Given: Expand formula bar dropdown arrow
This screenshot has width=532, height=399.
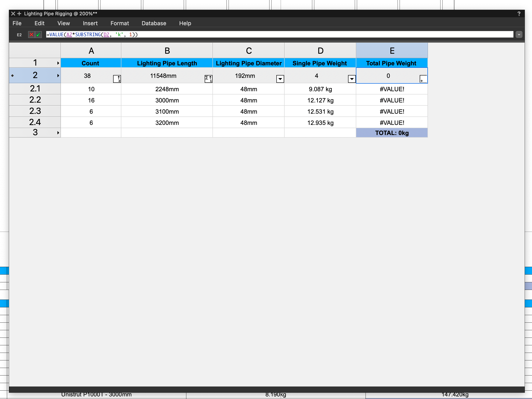Looking at the screenshot, I should point(519,35).
